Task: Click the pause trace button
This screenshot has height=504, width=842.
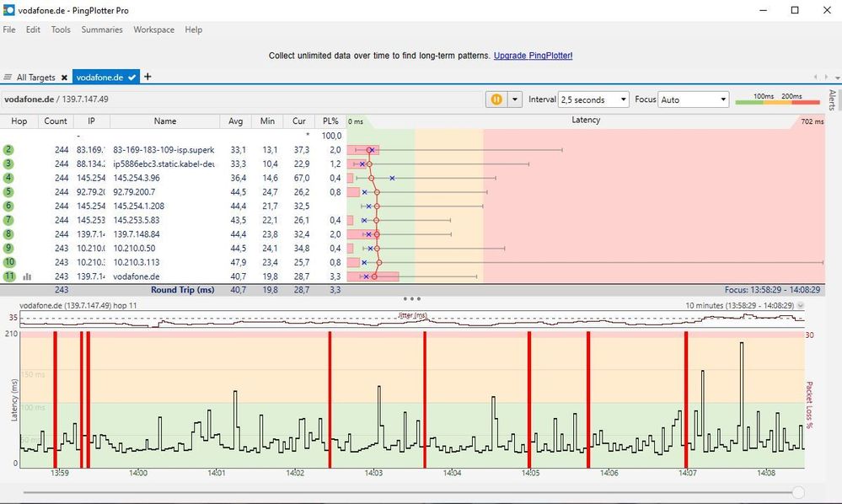Action: (496, 99)
